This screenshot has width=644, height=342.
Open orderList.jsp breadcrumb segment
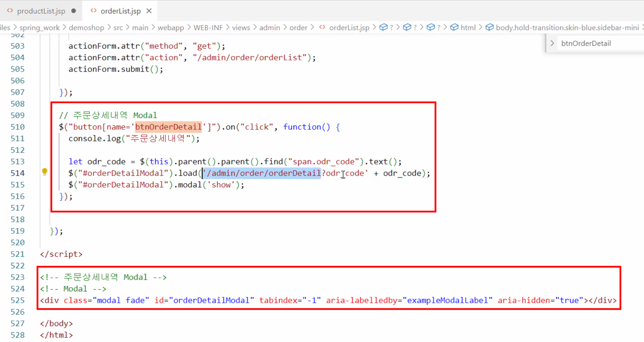349,27
